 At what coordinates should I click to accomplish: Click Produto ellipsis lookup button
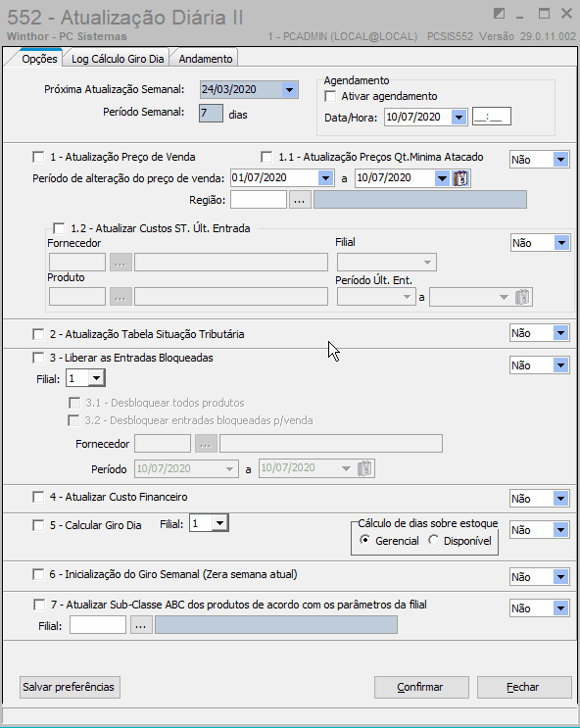point(121,297)
